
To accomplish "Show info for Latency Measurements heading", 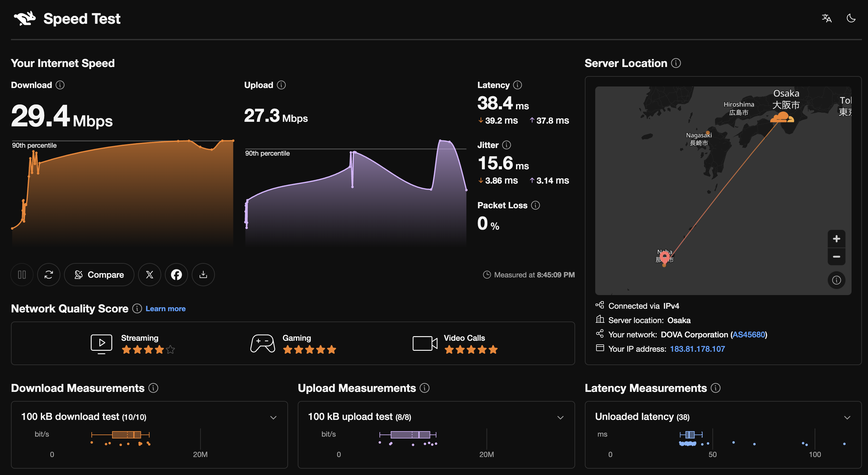I will click(716, 388).
